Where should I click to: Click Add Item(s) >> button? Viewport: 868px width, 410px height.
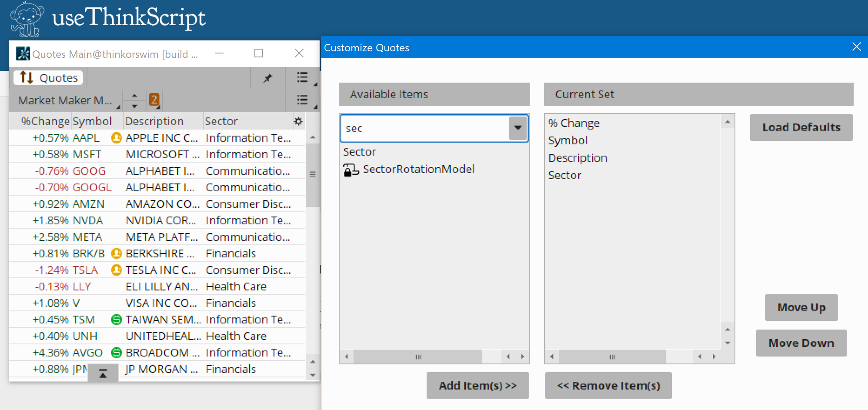tap(477, 386)
